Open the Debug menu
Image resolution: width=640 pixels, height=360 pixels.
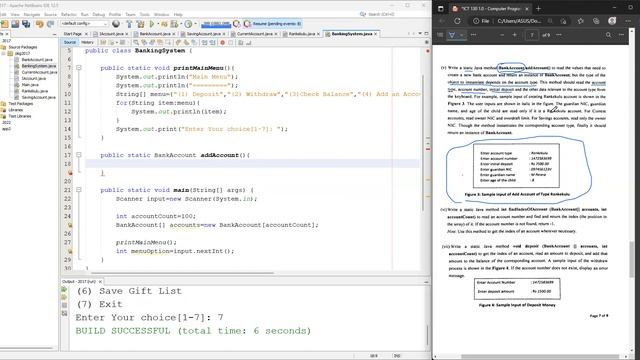pyautogui.click(x=99, y=14)
